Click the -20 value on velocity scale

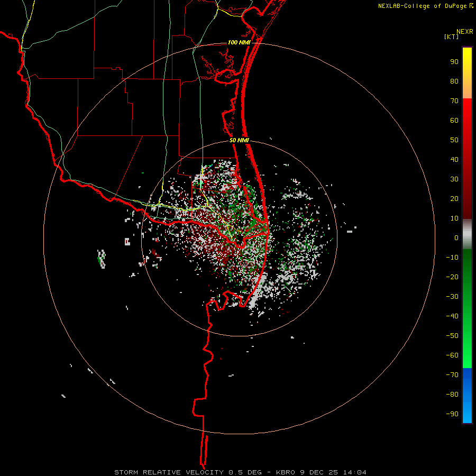[x=452, y=277]
